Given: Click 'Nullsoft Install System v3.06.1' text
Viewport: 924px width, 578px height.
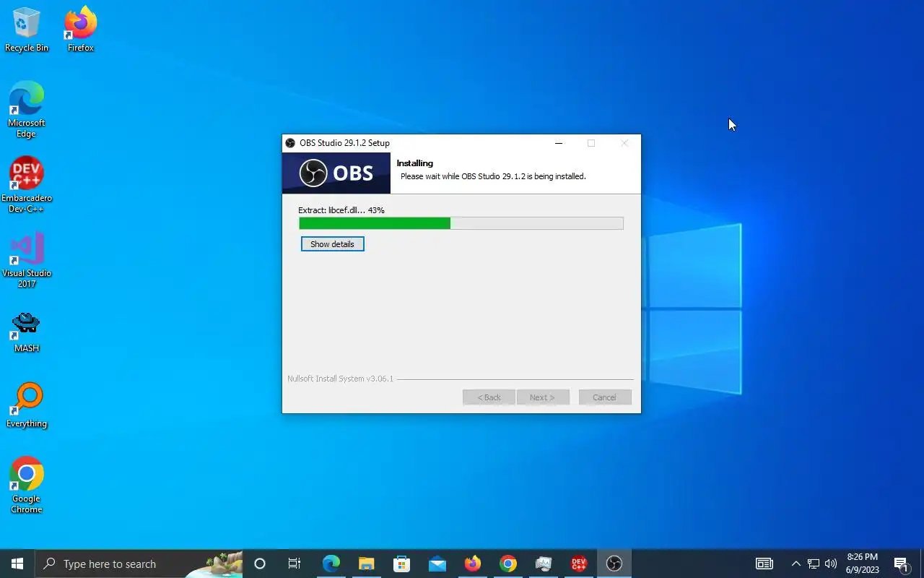Looking at the screenshot, I should point(341,379).
